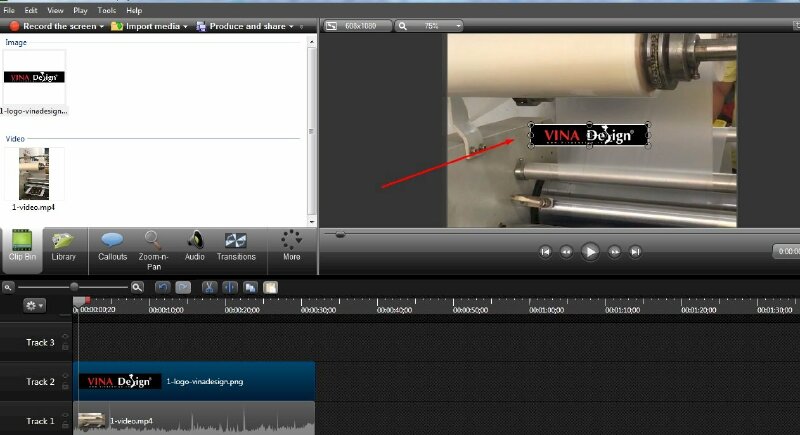Click the Track 2 label

pyautogui.click(x=40, y=381)
